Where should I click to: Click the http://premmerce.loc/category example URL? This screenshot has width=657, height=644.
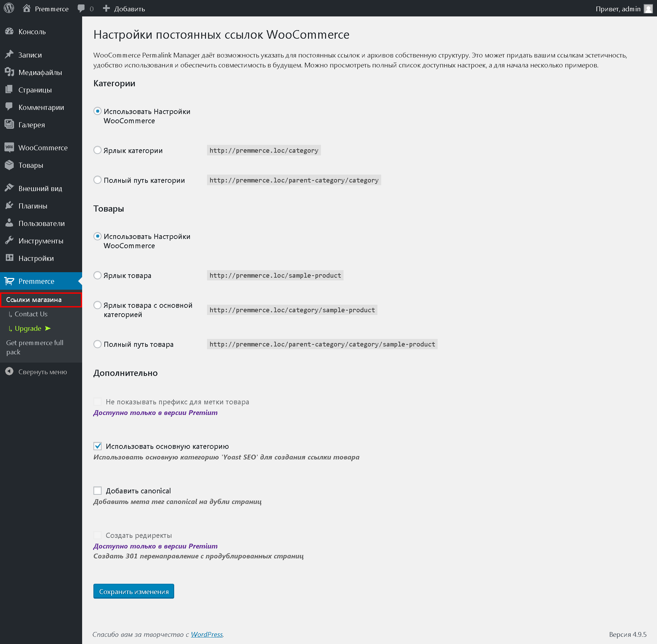[x=264, y=150]
